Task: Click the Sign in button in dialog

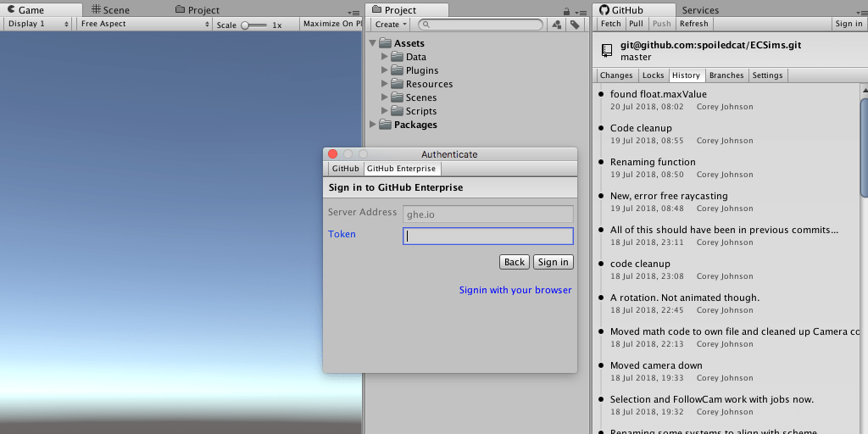Action: click(x=553, y=262)
